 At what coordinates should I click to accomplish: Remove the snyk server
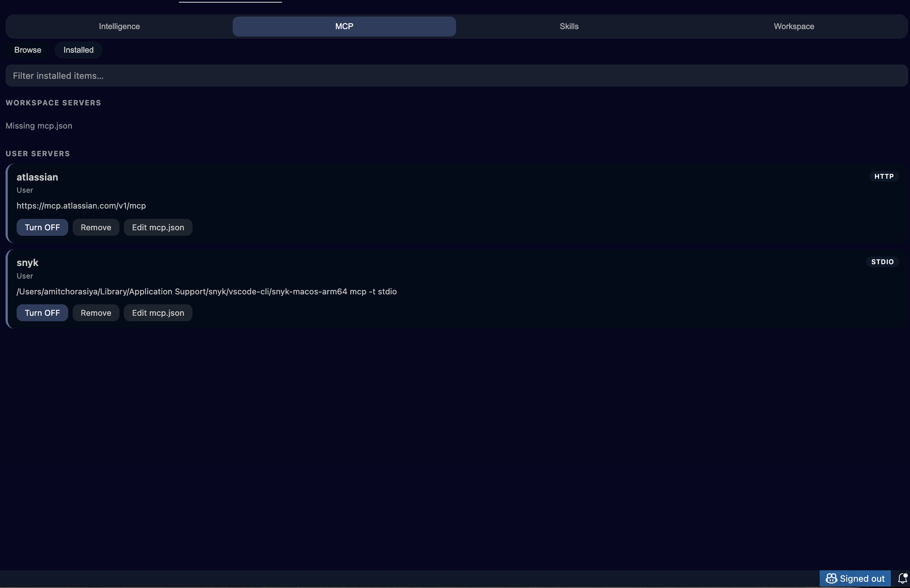[x=96, y=313]
